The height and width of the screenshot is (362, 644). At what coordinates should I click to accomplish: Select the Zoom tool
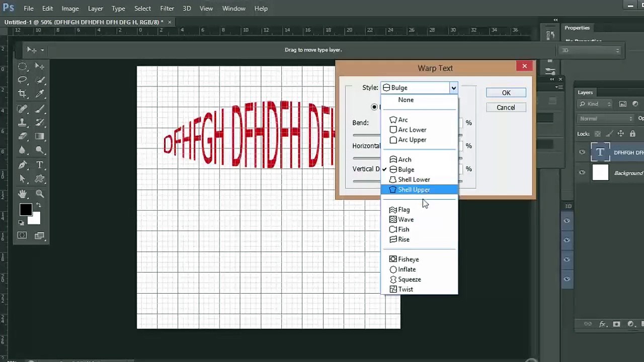click(40, 194)
